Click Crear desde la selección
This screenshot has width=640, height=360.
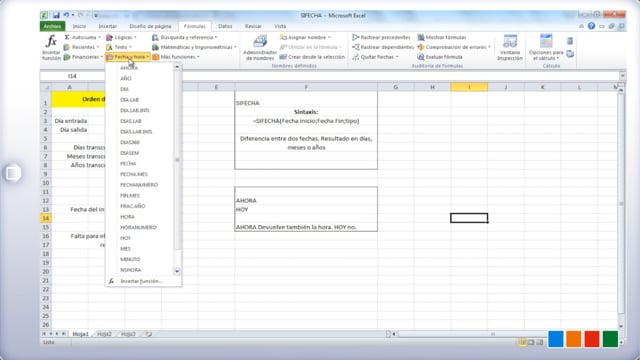pos(312,57)
